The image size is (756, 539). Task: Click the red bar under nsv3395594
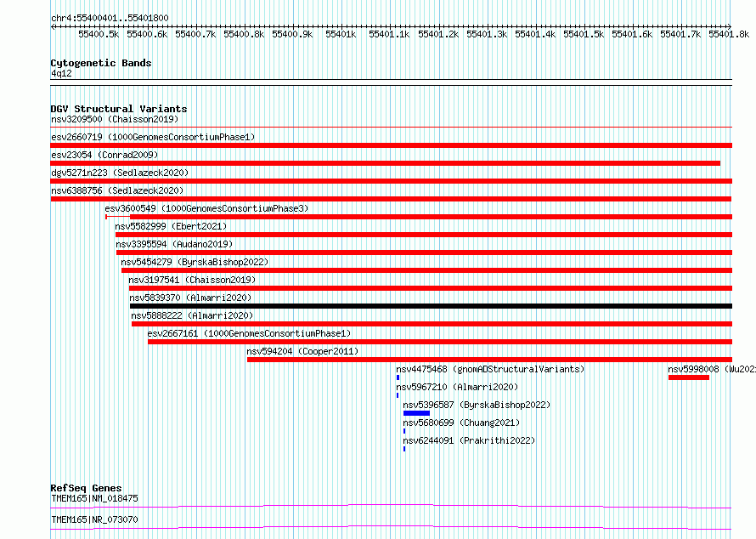[x=424, y=252]
